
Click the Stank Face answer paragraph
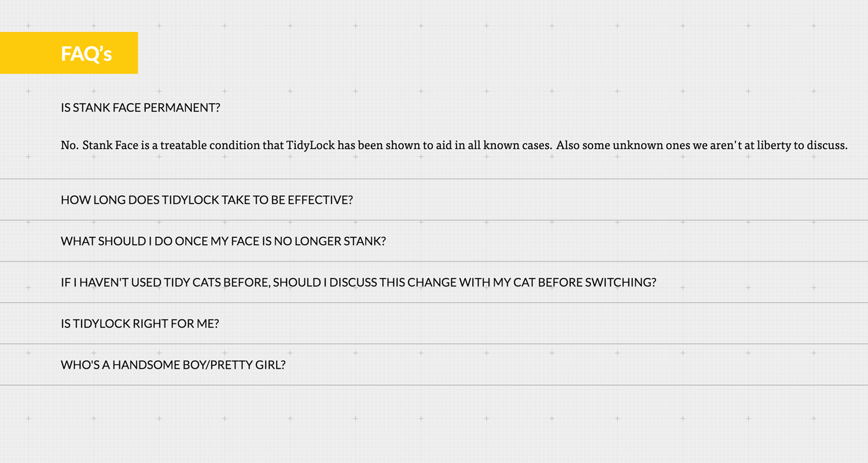point(454,145)
